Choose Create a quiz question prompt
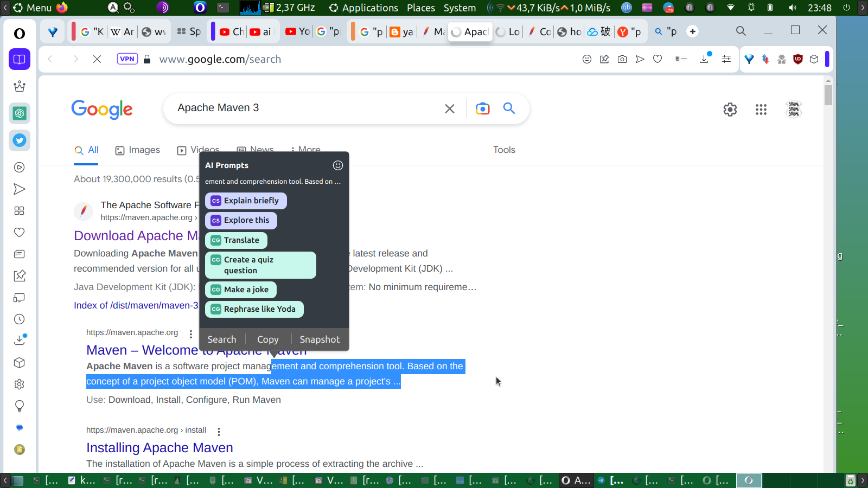Screen dimensions: 868x488 (260, 265)
